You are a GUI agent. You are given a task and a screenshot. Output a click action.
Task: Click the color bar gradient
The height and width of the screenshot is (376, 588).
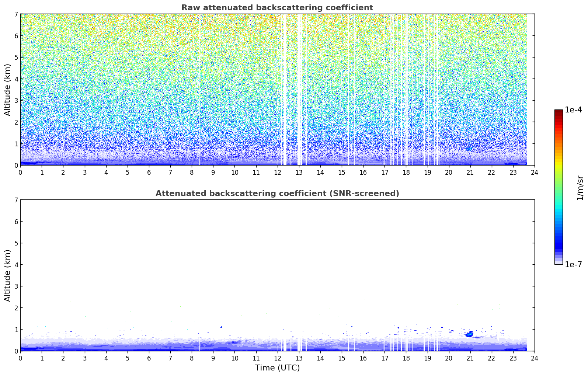point(559,187)
